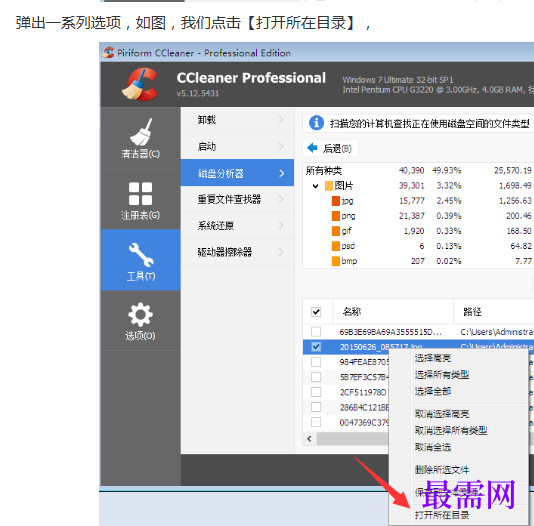
Task: Click chevron next to 重复文件查找器
Action: [281, 199]
